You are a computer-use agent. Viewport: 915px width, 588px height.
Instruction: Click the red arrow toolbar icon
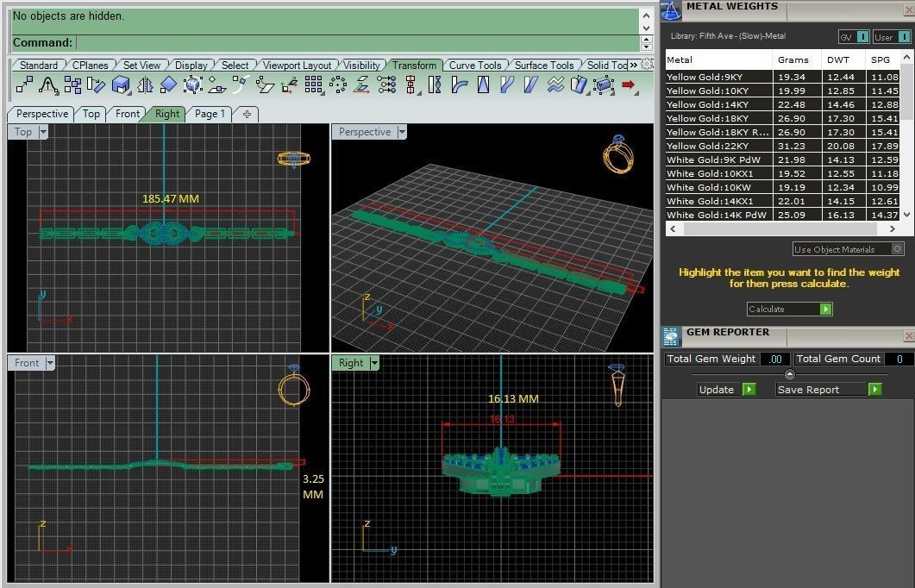pos(628,85)
